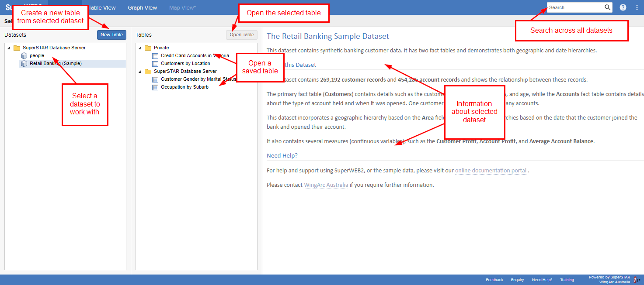
Task: Collapse SuperSTAR Database Server in Tables panel
Action: [x=140, y=71]
